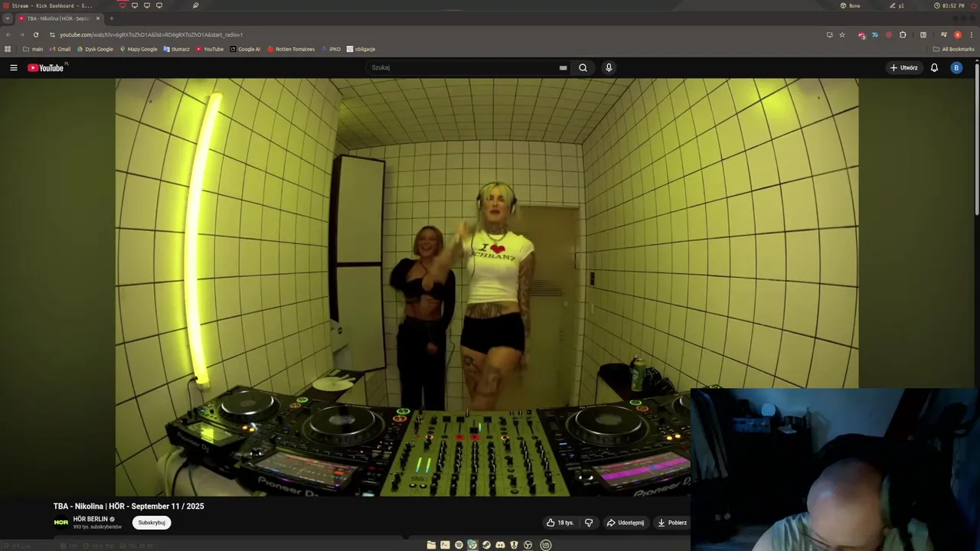Close the TBA - Nikolina tab
Viewport: 980px width, 551px height.
(98, 18)
